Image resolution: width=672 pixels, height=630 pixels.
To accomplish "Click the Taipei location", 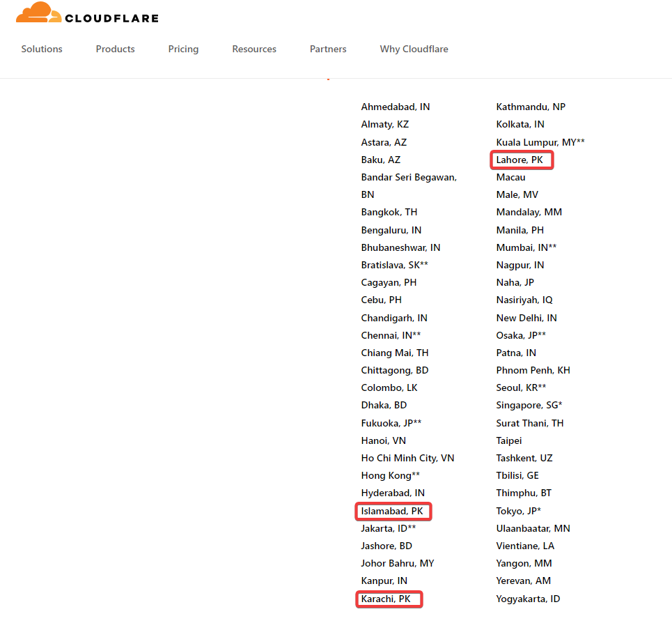I will (509, 441).
